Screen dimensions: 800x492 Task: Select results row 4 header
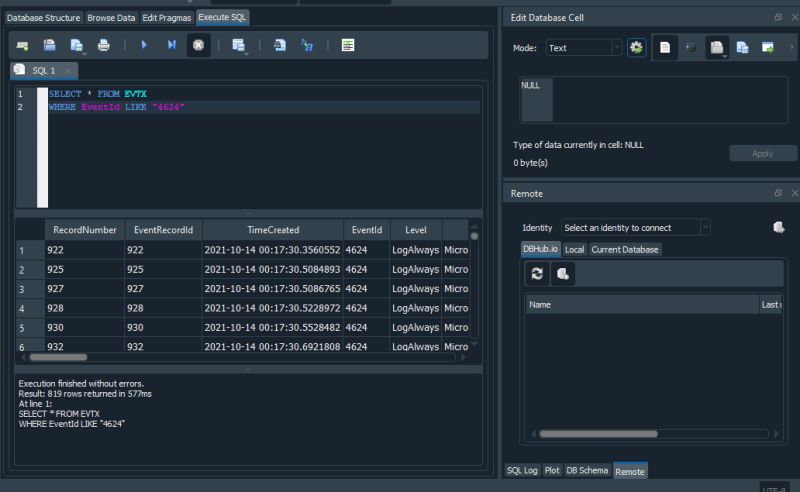click(30, 308)
